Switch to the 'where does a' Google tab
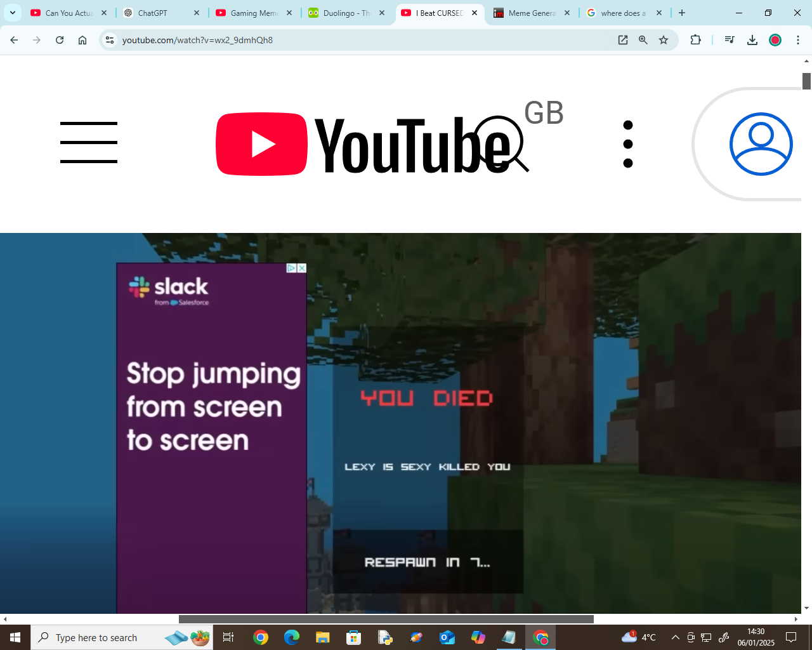This screenshot has width=812, height=650. (x=624, y=13)
